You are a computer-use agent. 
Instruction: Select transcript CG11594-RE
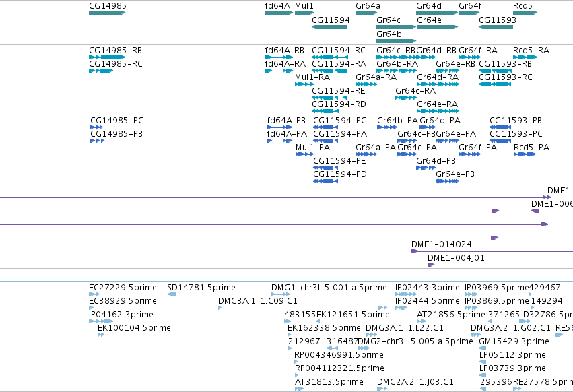click(330, 98)
